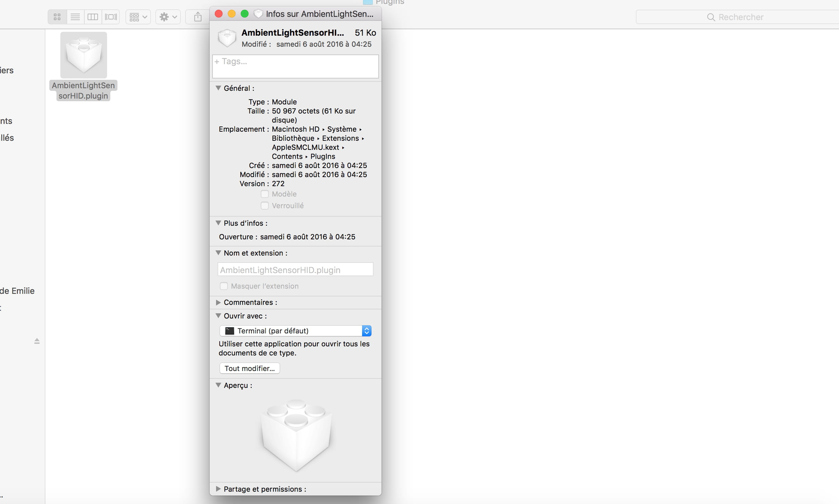
Task: Click the 'Type : Module' value
Action: (x=284, y=102)
